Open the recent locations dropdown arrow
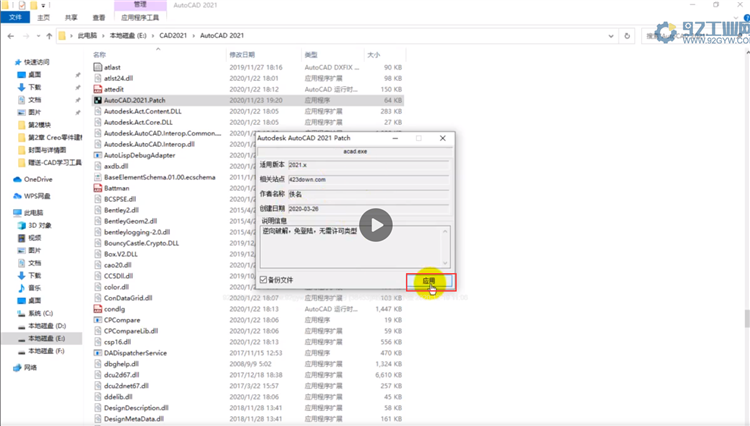 coord(38,36)
